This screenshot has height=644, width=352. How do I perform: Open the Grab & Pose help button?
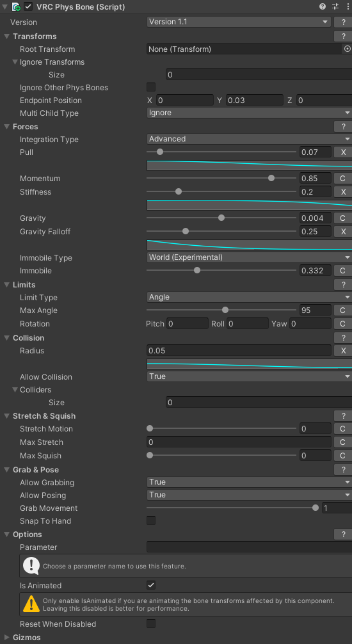coord(342,469)
